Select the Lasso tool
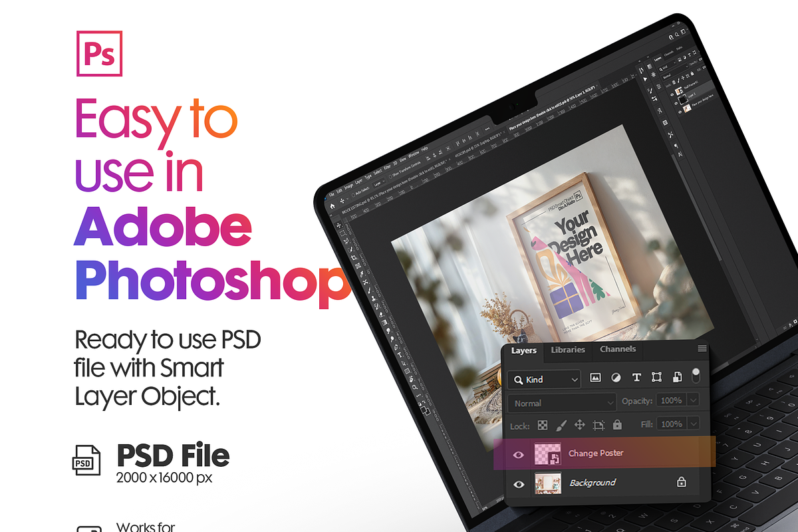 (346, 241)
